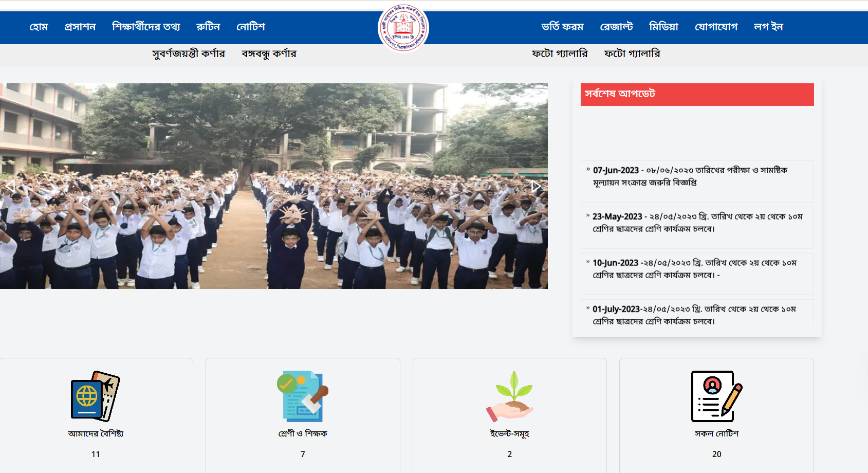Screen dimensions: 868x473
Task: Open the মিডিয়া navigation dropdown
Action: pyautogui.click(x=663, y=27)
